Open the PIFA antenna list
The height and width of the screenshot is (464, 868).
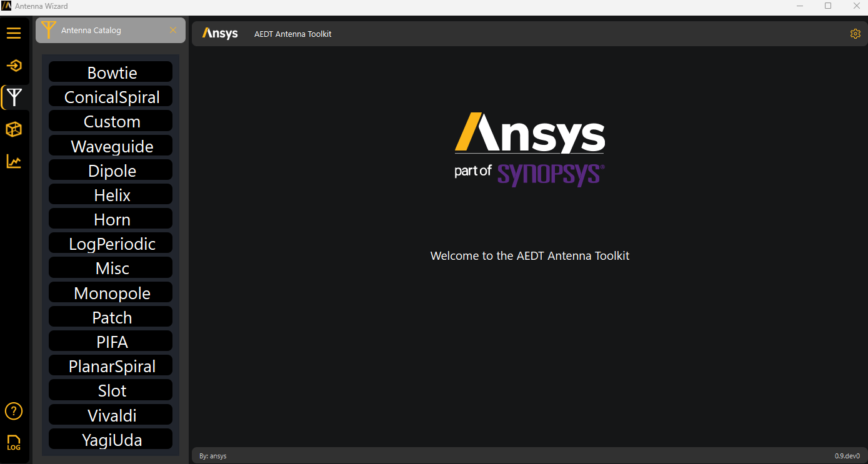(111, 341)
